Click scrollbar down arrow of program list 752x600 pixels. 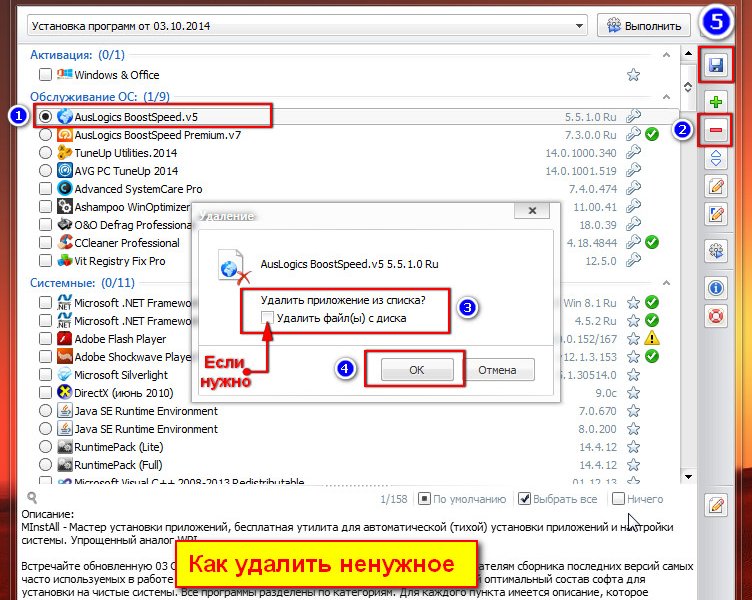(x=688, y=477)
